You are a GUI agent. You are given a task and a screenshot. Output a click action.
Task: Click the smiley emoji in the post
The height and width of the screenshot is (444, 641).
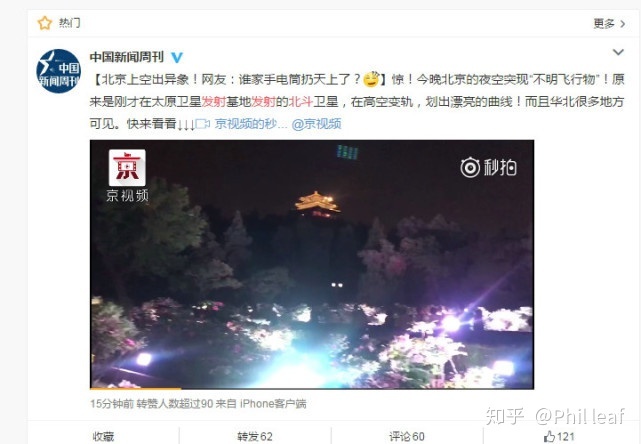tap(371, 79)
